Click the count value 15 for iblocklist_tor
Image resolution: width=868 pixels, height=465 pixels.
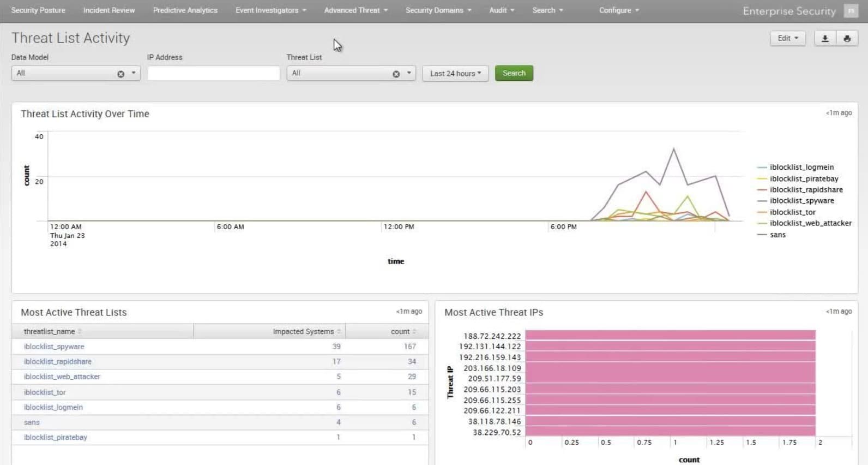412,392
